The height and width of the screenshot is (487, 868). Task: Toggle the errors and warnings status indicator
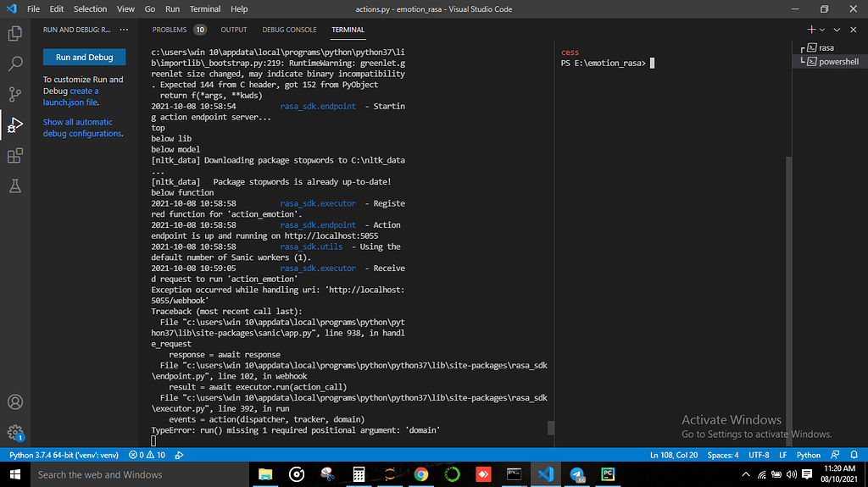point(146,455)
